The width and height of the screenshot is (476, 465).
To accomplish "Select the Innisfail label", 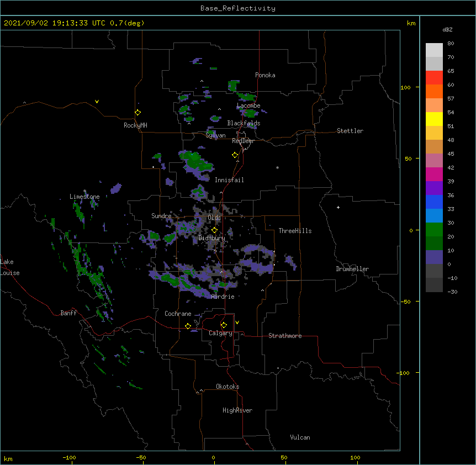I will coord(229,180).
